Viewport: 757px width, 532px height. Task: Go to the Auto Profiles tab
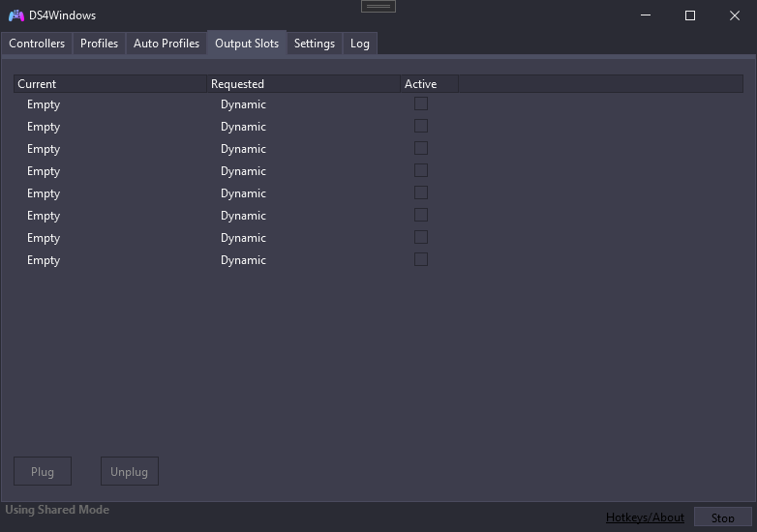(167, 44)
